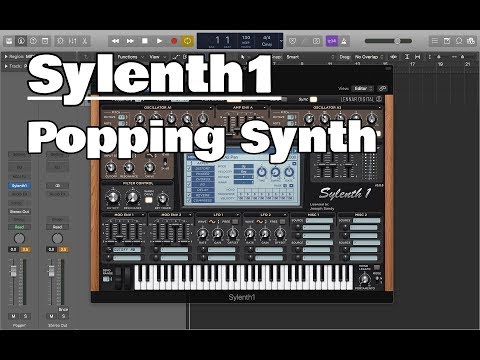Click the Rewind transport button
The image size is (480, 360).
click(x=115, y=41)
